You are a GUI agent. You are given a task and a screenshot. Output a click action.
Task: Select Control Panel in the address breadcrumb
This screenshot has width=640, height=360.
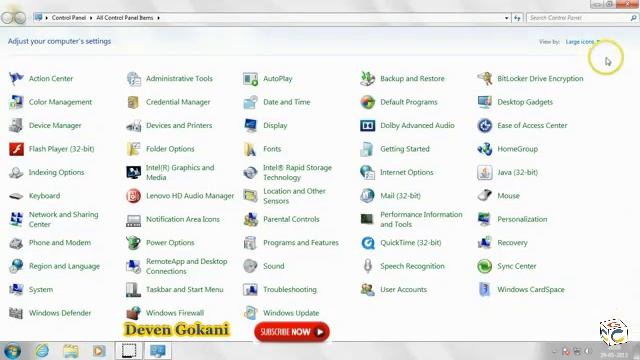69,18
